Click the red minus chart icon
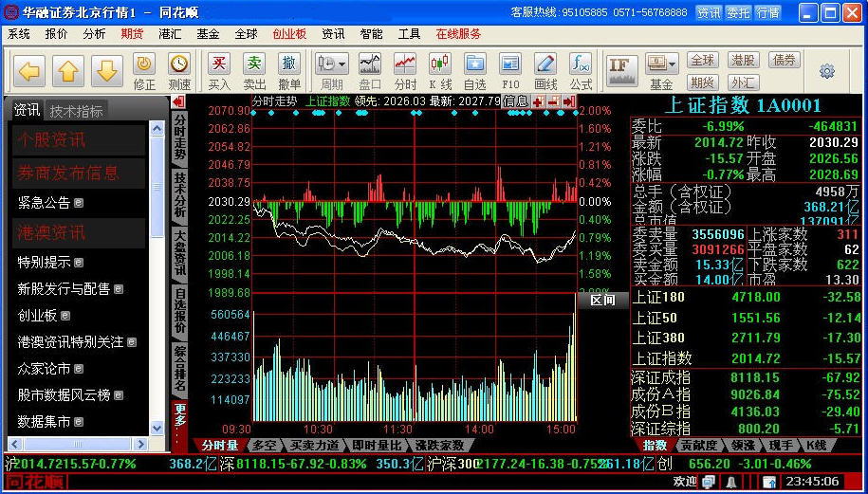 (554, 101)
